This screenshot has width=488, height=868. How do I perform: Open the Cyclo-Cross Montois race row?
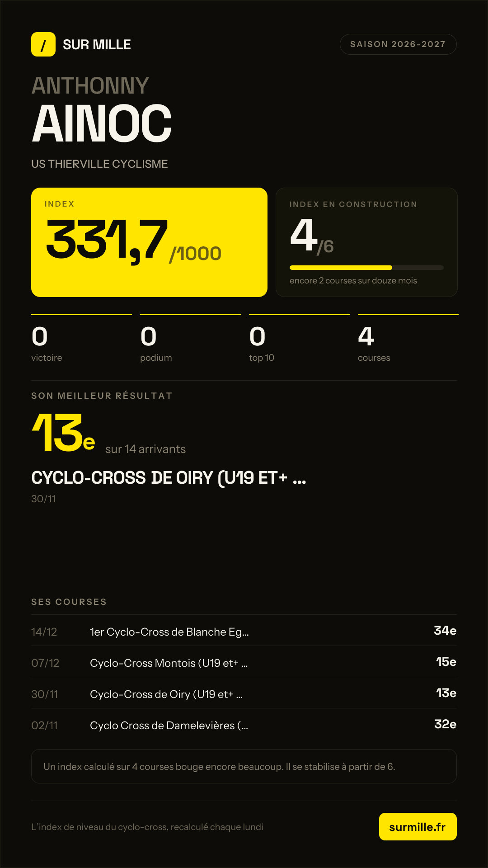(x=244, y=662)
